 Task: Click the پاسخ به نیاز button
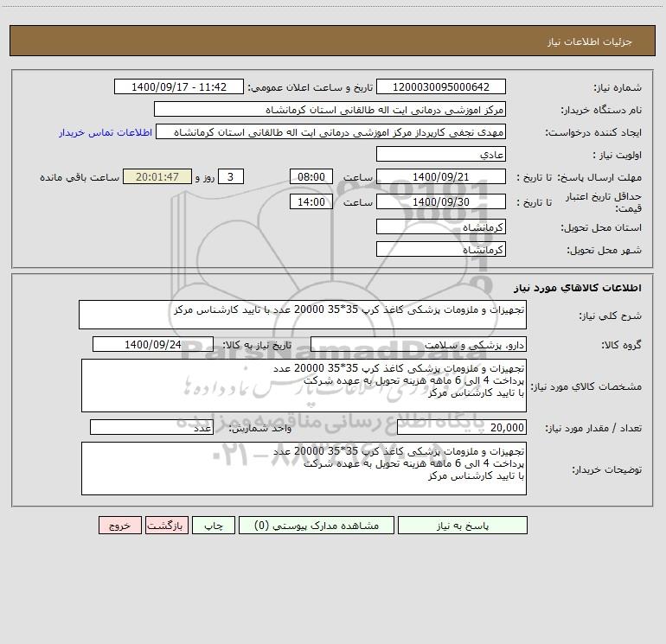463,525
